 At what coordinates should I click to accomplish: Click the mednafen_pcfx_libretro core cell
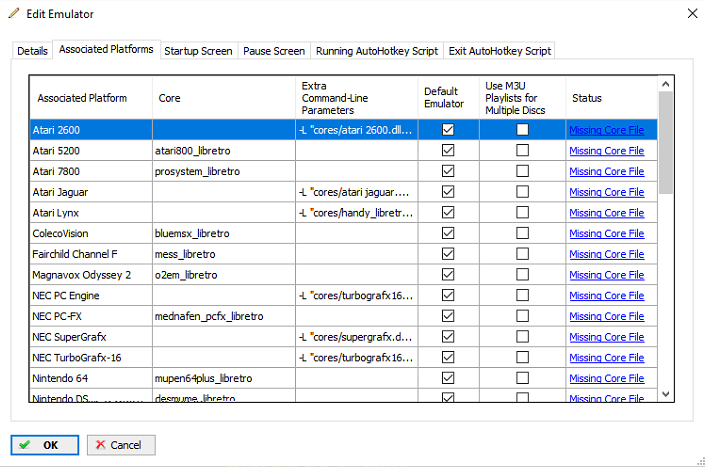[224, 316]
